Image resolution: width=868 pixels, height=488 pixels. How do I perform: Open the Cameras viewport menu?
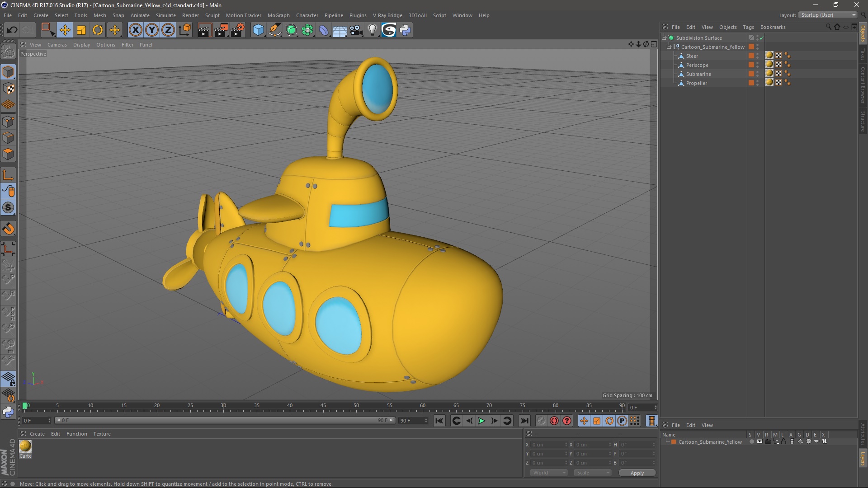point(57,45)
